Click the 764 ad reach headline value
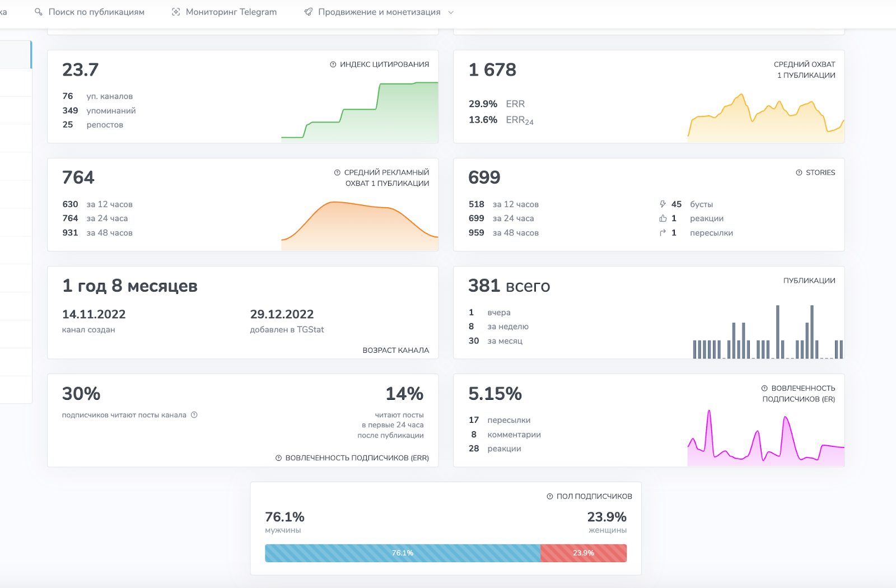Screen dimensions: 896x588 78,178
